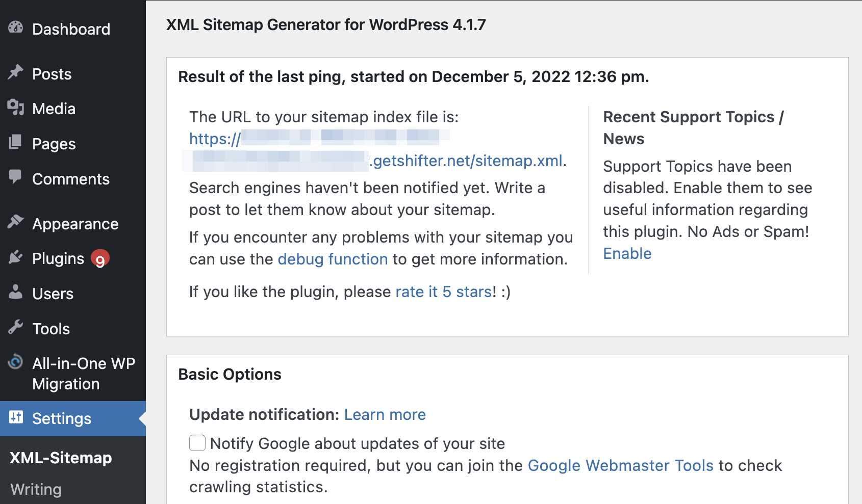
Task: Click the Appearance paintbrush icon
Action: click(x=16, y=222)
